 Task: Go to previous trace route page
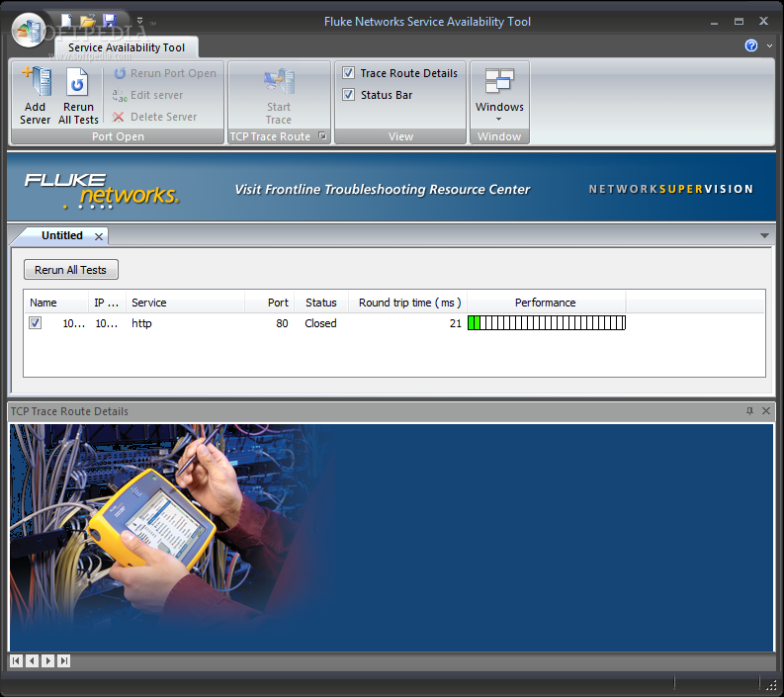pyautogui.click(x=32, y=661)
